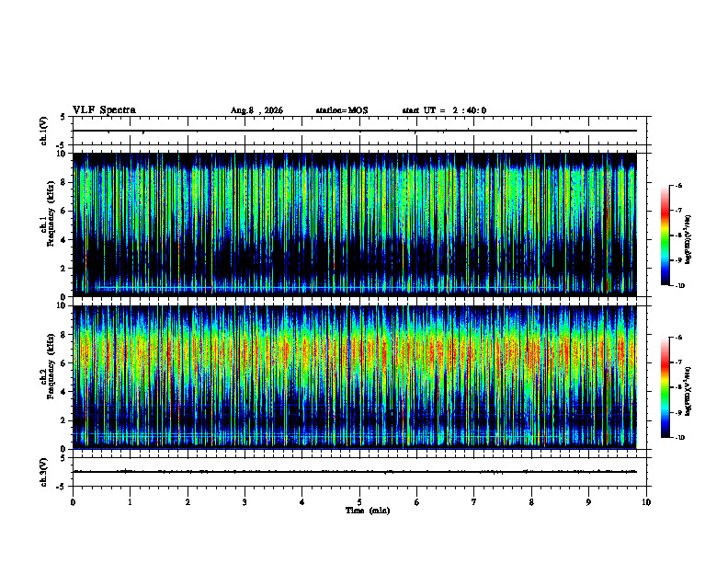
Task: Click the ch.3 voltage waveform trace
Action: tap(355, 472)
